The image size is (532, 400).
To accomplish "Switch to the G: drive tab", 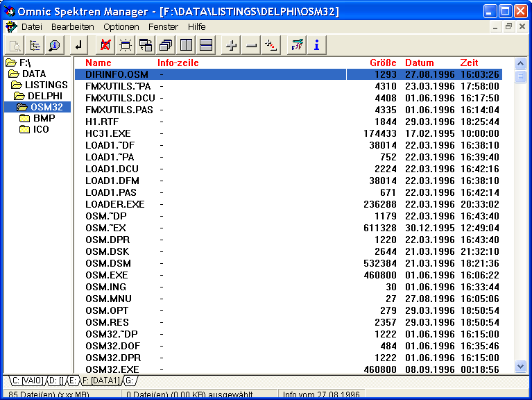I will 130,381.
